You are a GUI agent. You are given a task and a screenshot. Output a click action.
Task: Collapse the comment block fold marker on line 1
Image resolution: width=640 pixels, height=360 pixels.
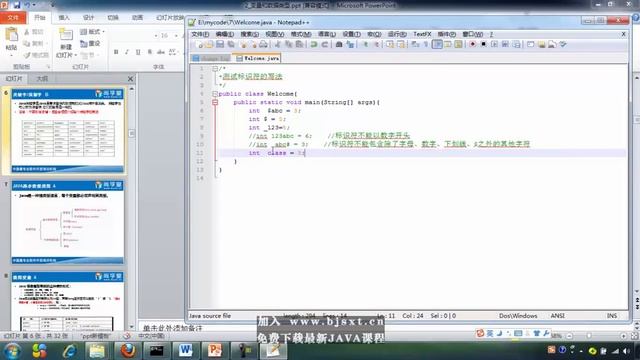point(215,69)
